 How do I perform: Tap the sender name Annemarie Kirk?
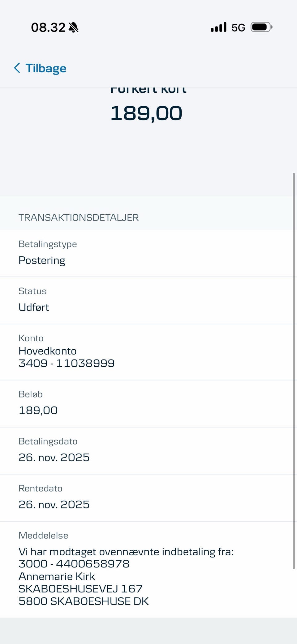(x=57, y=576)
